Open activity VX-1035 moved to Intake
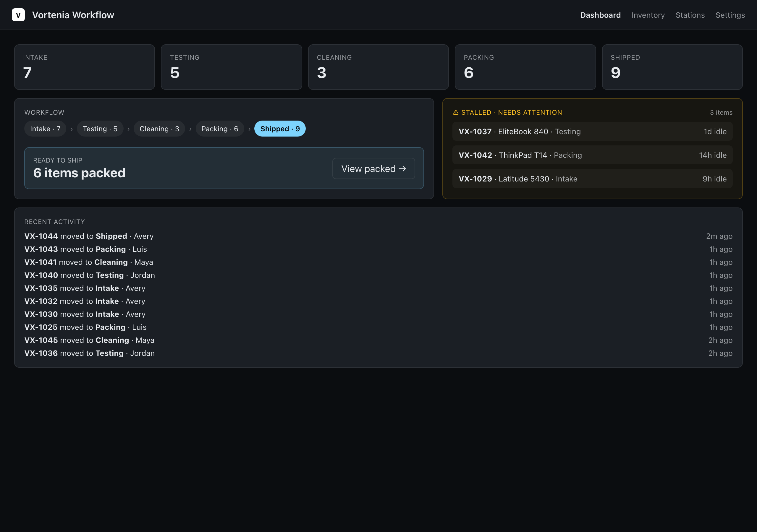Viewport: 757px width, 532px height. point(378,288)
